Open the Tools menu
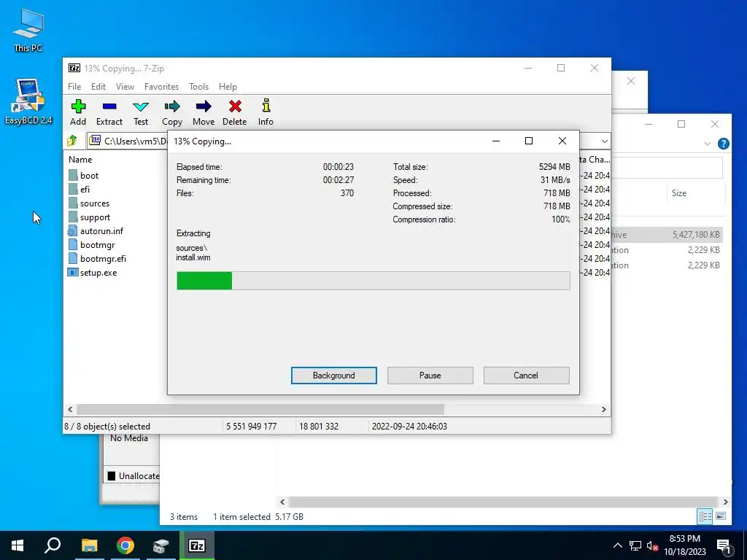Viewport: 747px width, 560px height. (198, 87)
